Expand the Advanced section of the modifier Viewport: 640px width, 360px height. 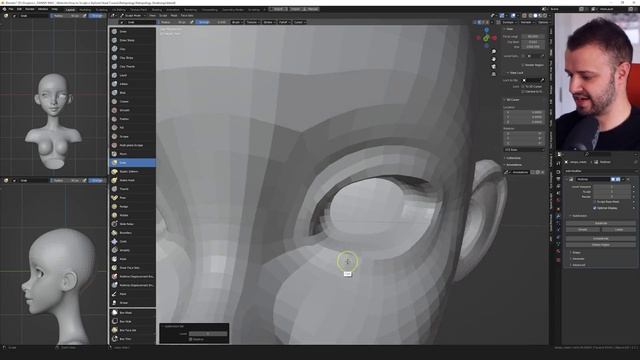(x=579, y=265)
